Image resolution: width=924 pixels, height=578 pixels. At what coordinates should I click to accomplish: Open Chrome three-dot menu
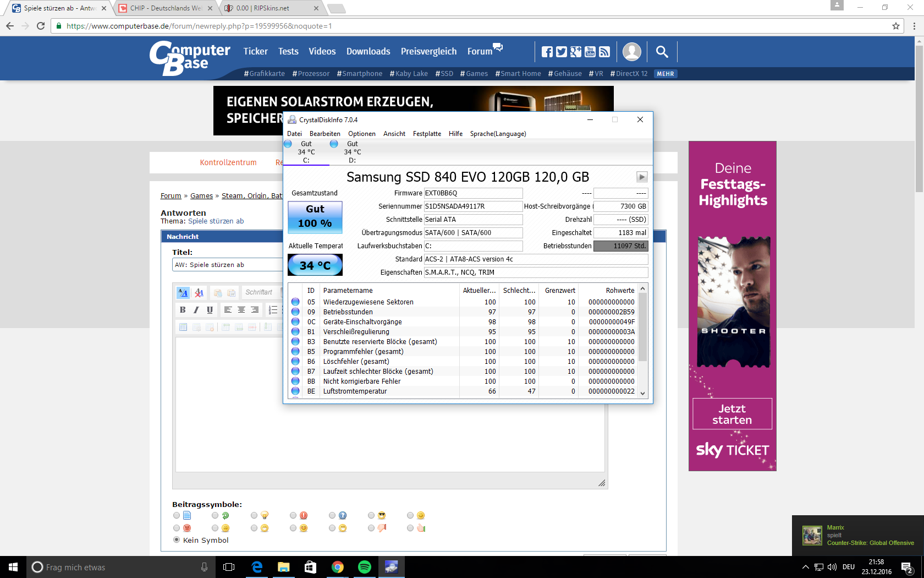coord(914,26)
